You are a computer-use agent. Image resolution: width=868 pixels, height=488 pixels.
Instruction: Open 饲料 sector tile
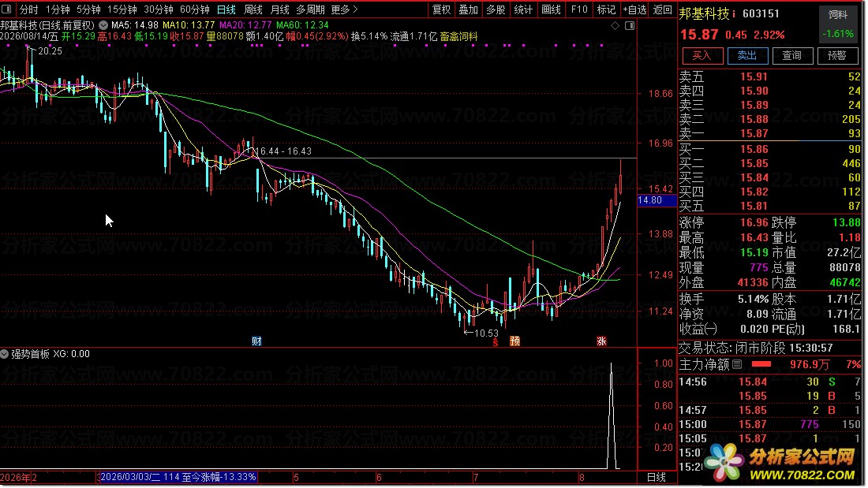pos(838,24)
